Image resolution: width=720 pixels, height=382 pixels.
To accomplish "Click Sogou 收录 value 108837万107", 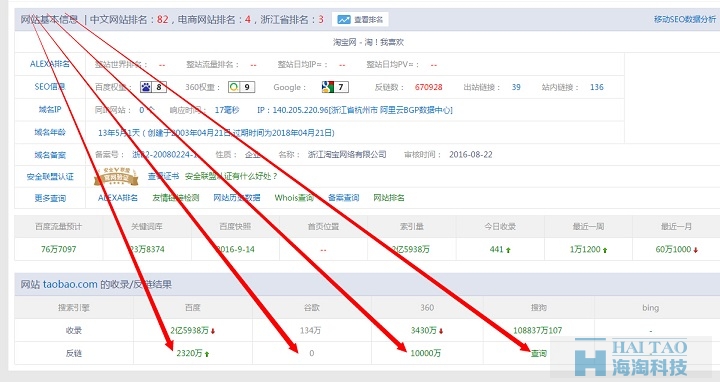I will pos(537,331).
